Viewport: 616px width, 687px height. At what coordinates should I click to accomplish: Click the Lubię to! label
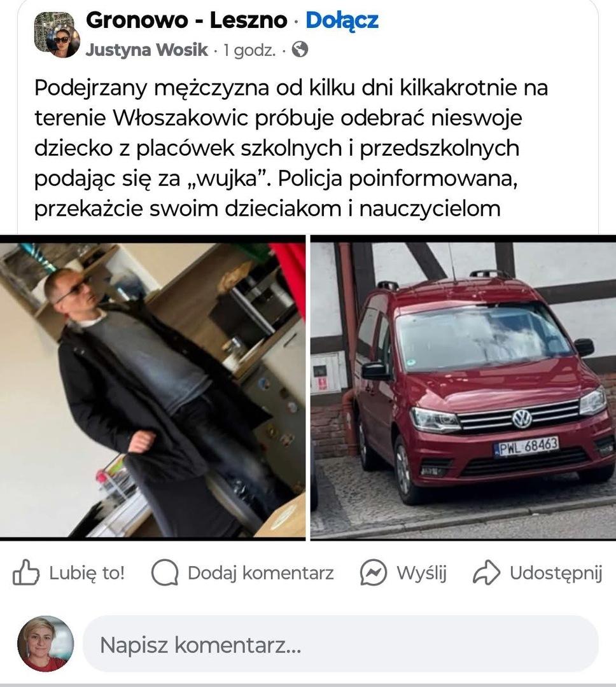(x=87, y=572)
